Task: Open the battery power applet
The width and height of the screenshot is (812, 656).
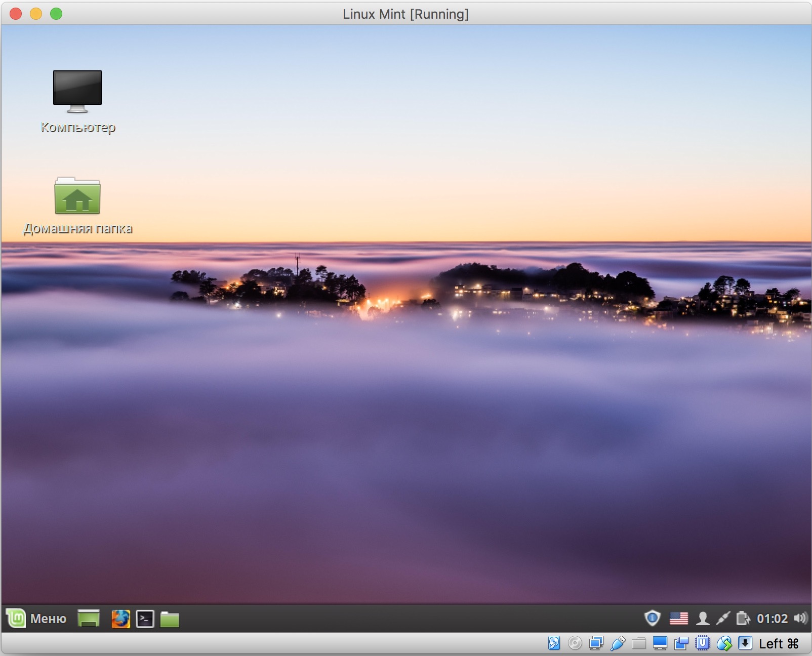Action: point(743,619)
